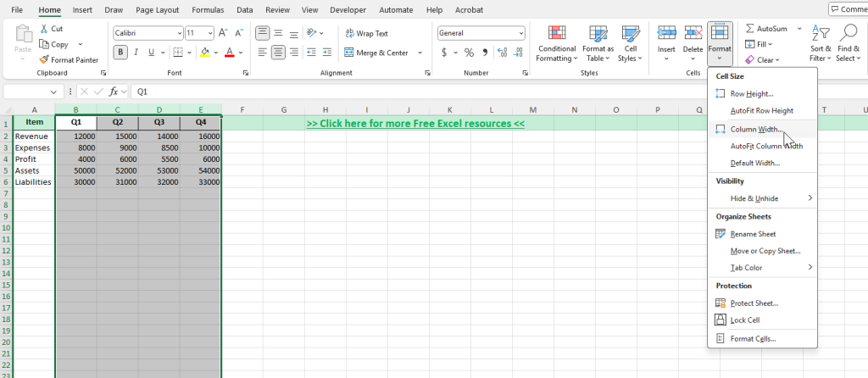Click the Delete cells icon
Viewport: 868px width, 378px height.
pos(693,33)
